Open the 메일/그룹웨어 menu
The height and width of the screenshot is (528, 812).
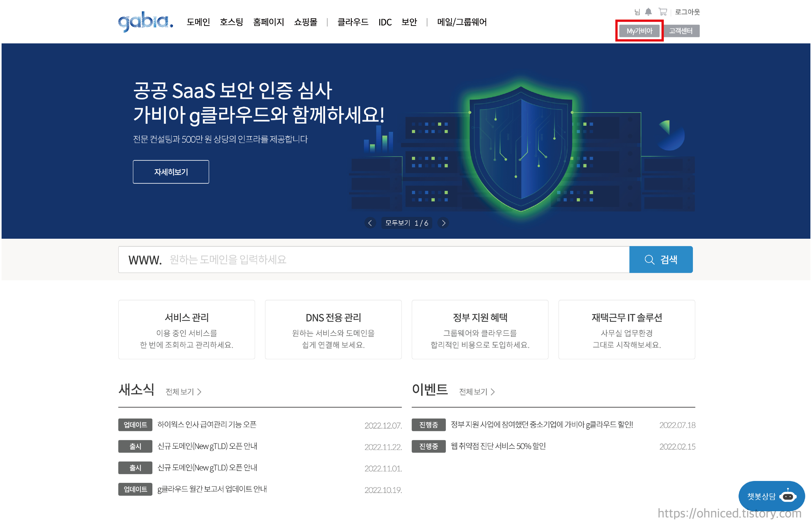point(461,22)
